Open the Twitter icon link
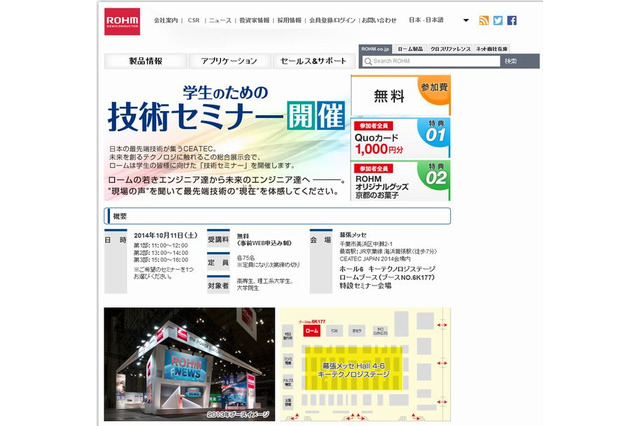Viewport: 640px width, 426px height. coord(498,20)
